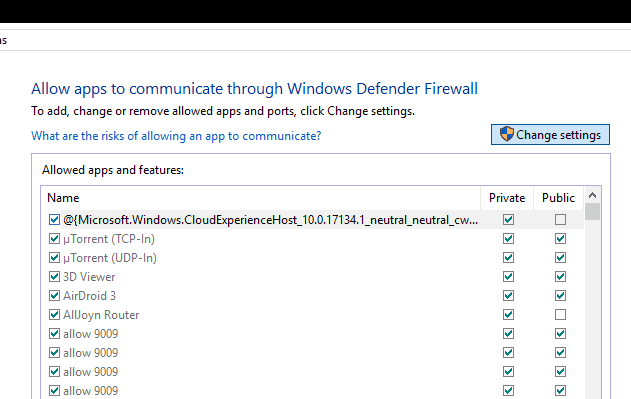Select the AirDroid 3 list entry
631x399 pixels.
coord(89,296)
